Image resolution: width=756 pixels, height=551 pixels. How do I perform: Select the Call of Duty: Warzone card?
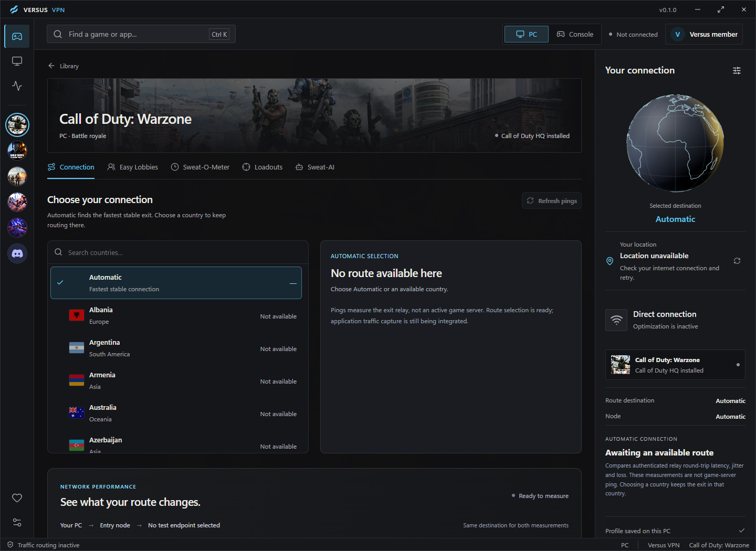[675, 365]
